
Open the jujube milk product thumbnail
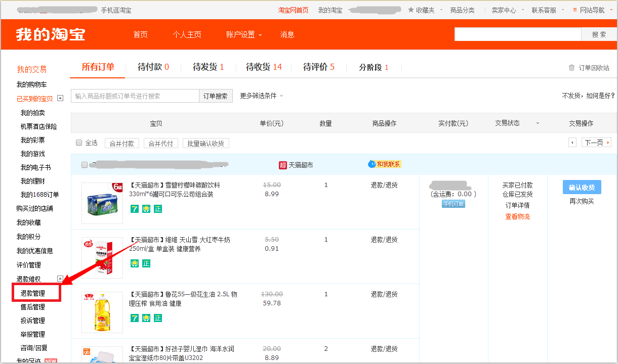pos(102,258)
